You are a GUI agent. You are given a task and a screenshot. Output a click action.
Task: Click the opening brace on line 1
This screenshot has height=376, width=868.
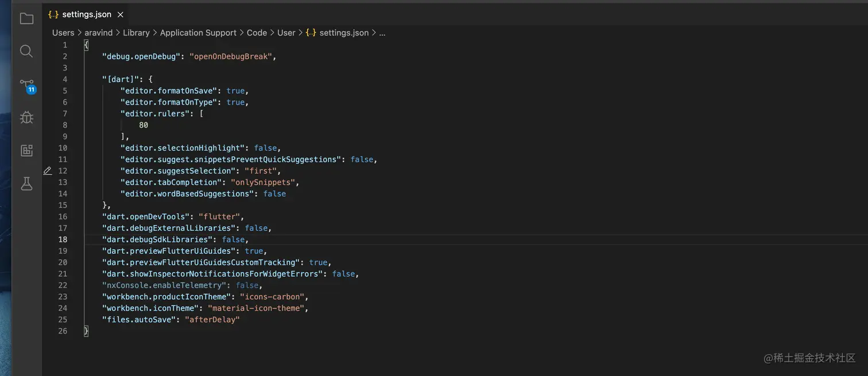[86, 45]
